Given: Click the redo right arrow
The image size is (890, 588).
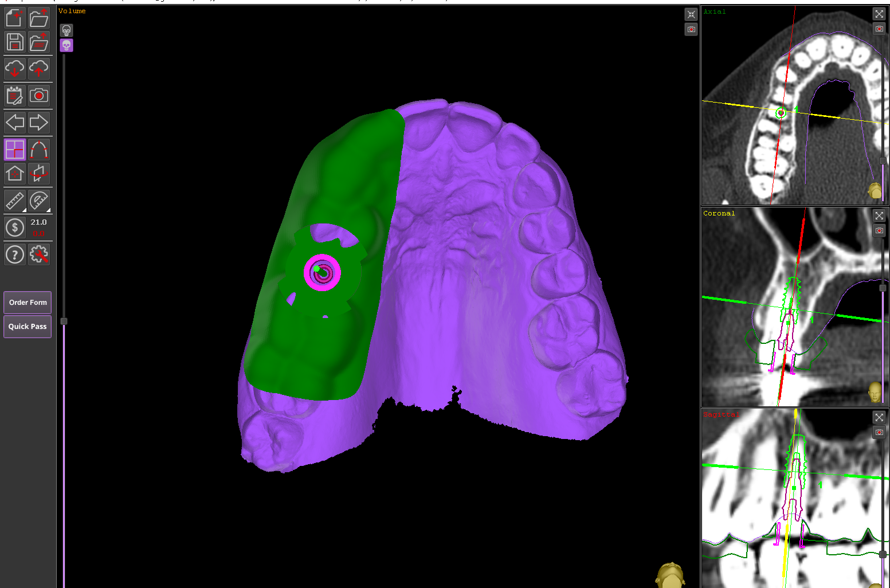Looking at the screenshot, I should coord(39,123).
